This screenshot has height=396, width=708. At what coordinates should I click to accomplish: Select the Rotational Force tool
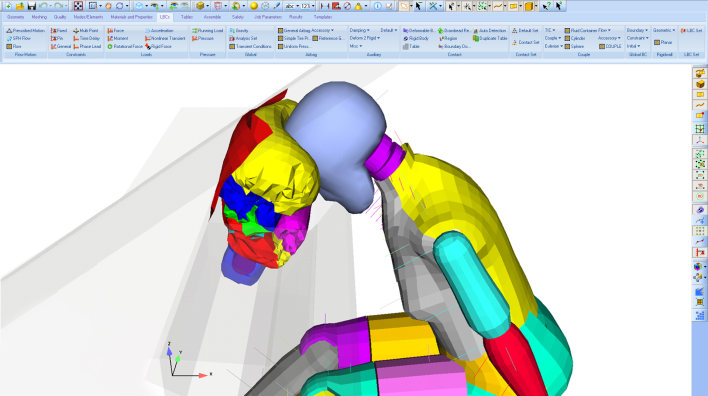click(125, 47)
